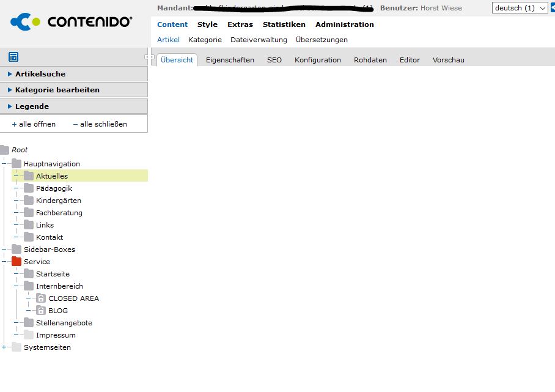Image resolution: width=555 pixels, height=392 pixels.
Task: Click the blue layout icon above Artikelsuche
Action: tap(13, 57)
